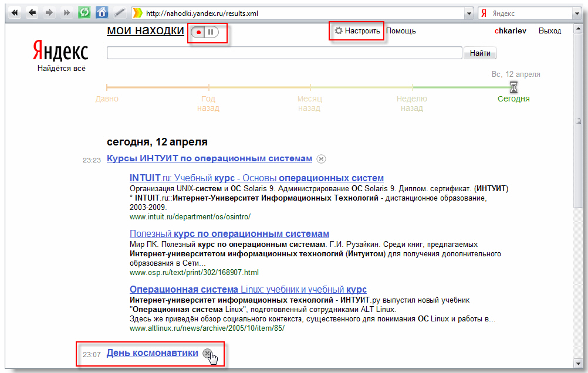Open the Курсы ИНТУИТ по операционным системам query
This screenshot has height=373, width=588.
[209, 158]
